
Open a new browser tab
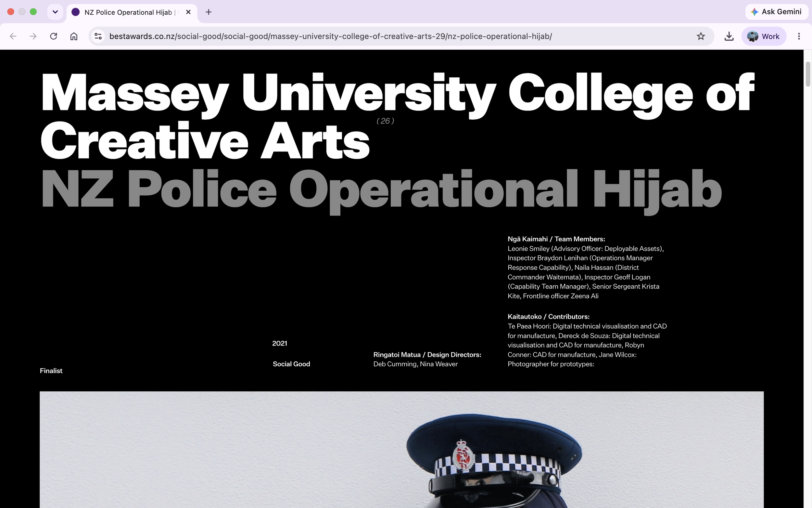209,12
